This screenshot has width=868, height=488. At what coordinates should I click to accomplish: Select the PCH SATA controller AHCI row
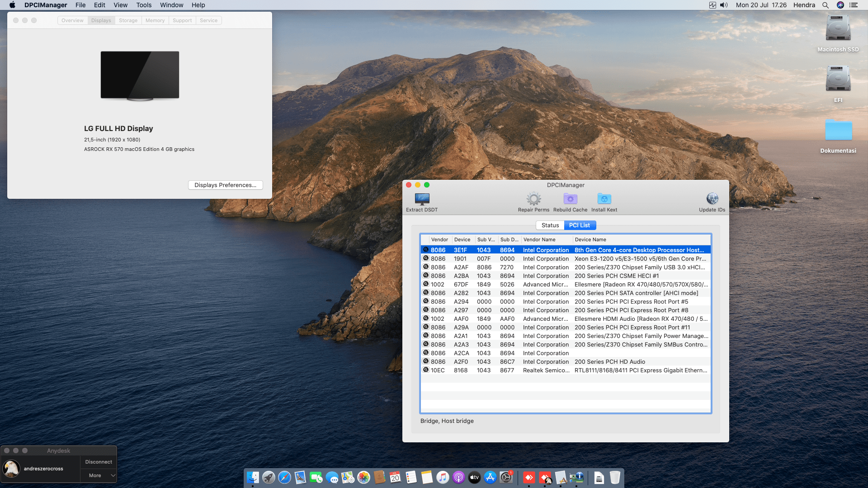(566, 293)
